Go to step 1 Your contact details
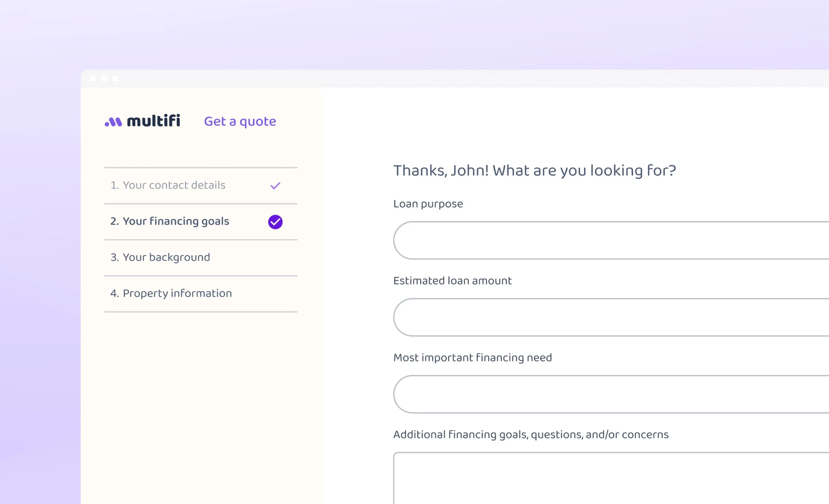 (x=168, y=185)
